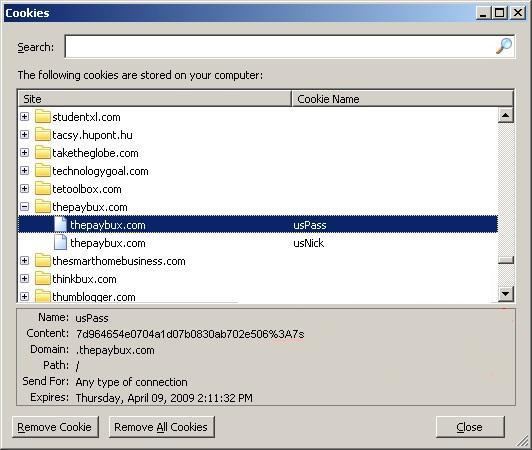Sort by the Cookie Name column header

pyautogui.click(x=402, y=99)
